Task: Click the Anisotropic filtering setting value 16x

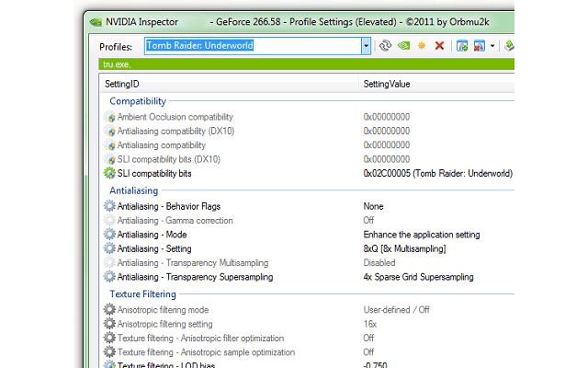Action: pos(369,324)
